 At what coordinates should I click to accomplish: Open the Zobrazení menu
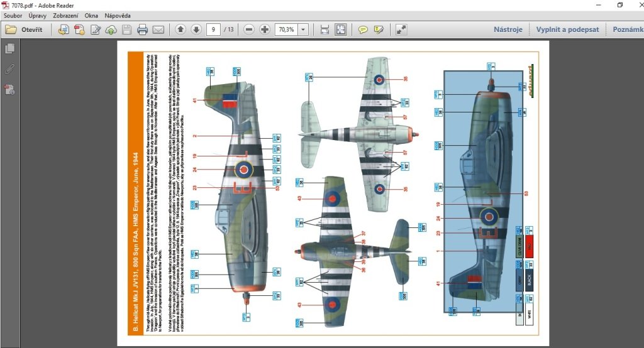point(70,14)
